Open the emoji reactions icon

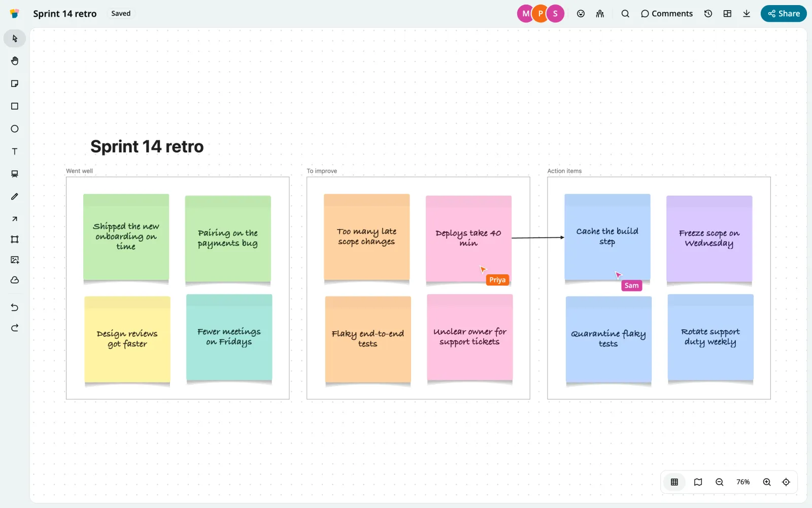tap(581, 14)
